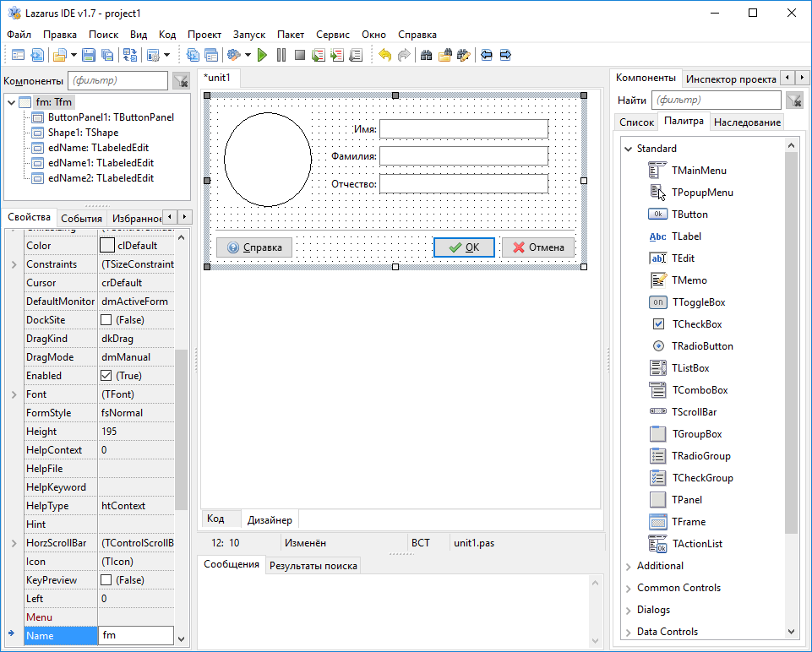The height and width of the screenshot is (652, 812).
Task: Toggle the DockSite property checkbox
Action: [106, 320]
